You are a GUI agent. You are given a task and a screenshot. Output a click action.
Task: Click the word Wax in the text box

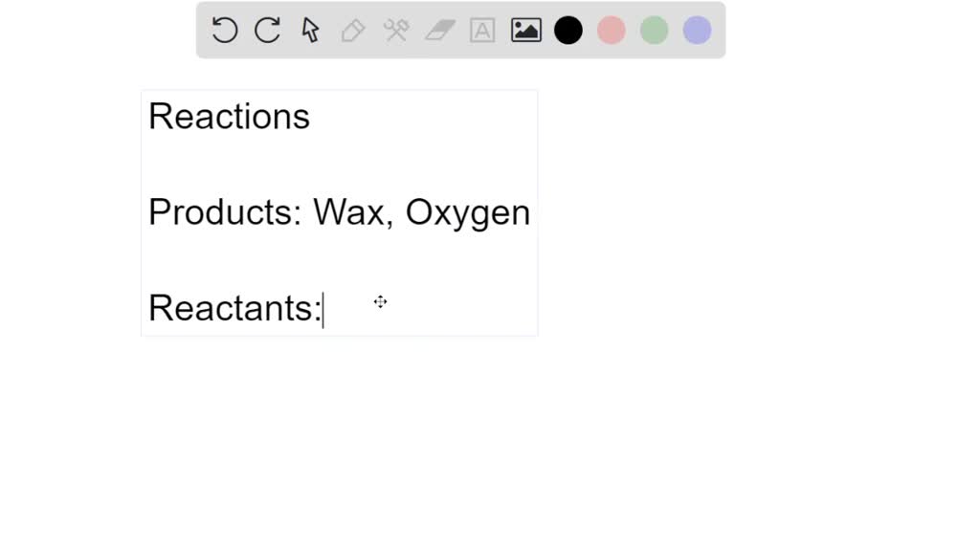coord(347,212)
